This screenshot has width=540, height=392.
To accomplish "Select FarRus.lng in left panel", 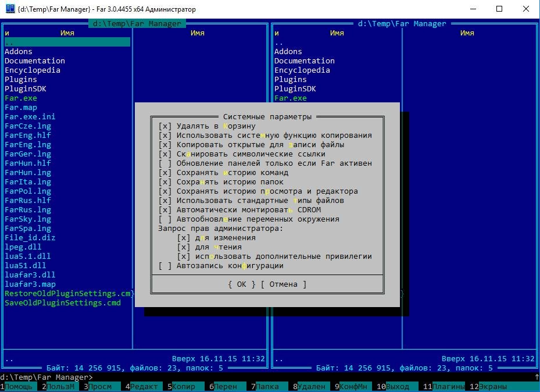I will (x=28, y=210).
